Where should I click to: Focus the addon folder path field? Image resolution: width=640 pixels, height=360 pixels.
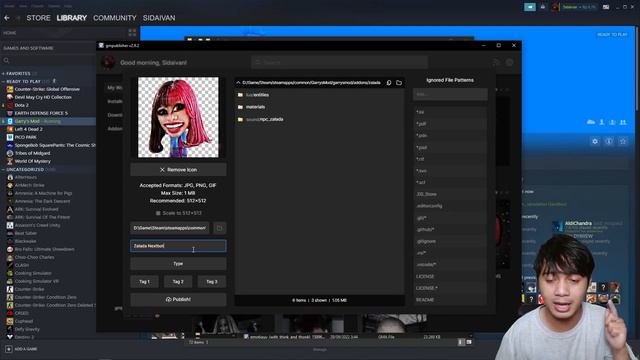point(170,228)
